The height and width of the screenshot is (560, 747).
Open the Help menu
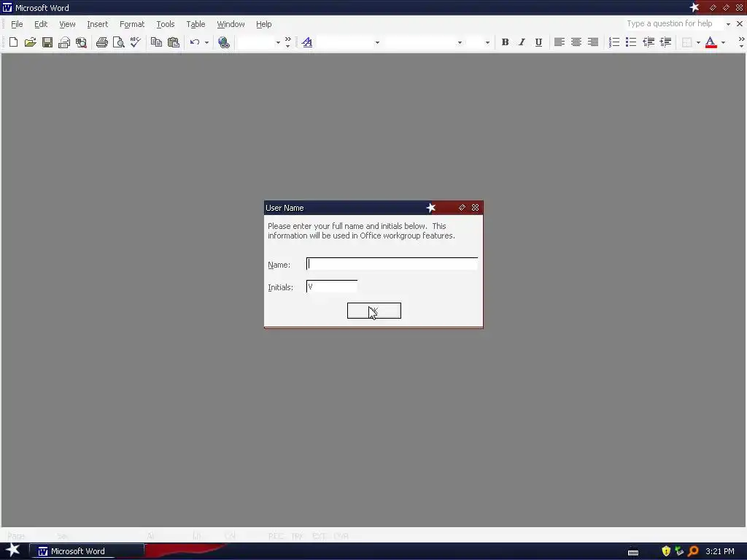pos(263,24)
